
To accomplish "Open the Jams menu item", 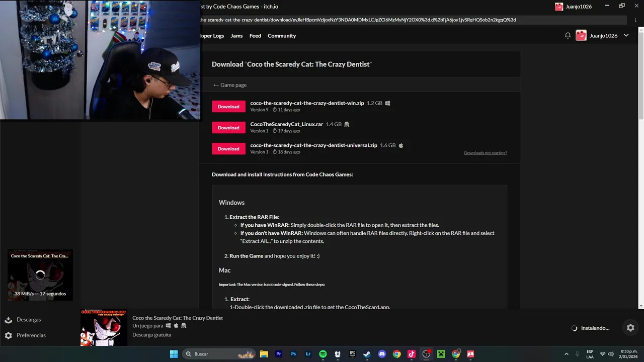I will 236,36.
